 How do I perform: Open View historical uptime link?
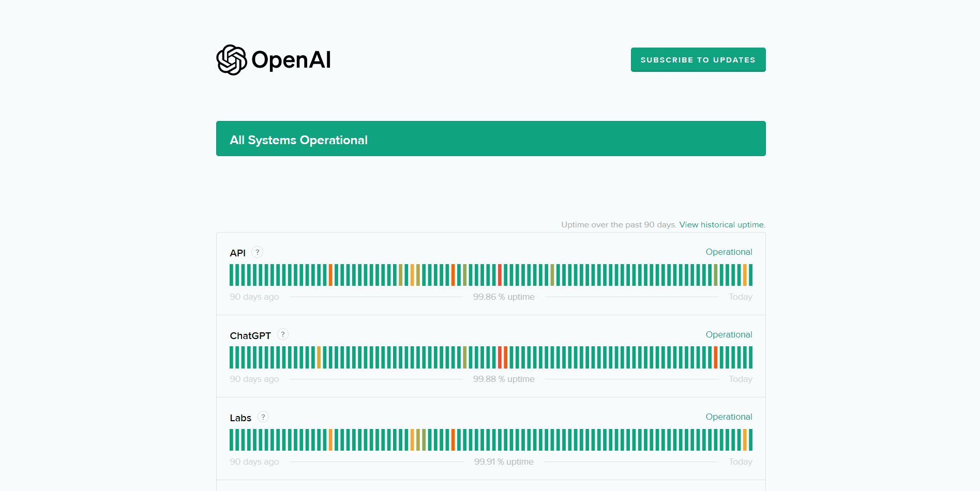pos(722,225)
